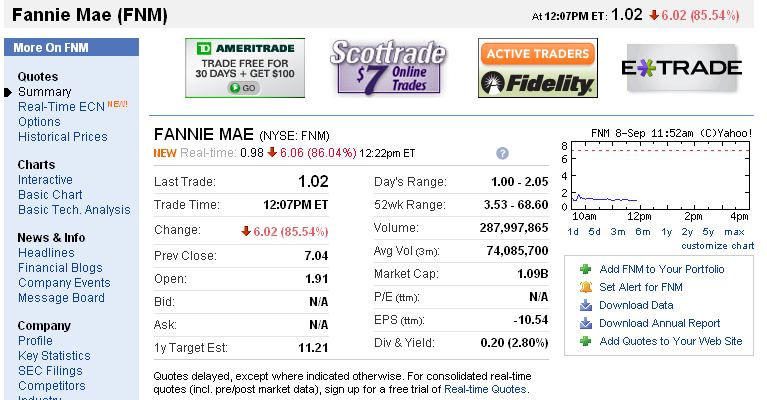Switch chart range to 5d

pos(594,232)
